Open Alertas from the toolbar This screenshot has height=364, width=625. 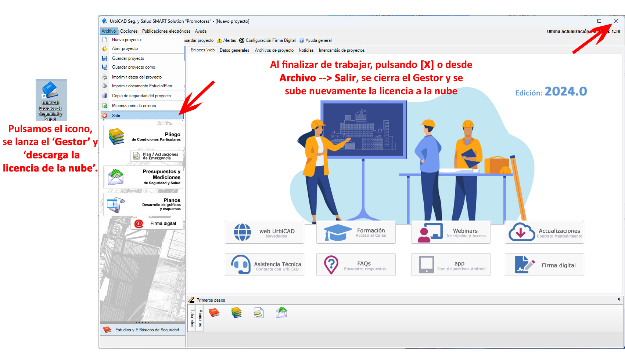tap(226, 40)
